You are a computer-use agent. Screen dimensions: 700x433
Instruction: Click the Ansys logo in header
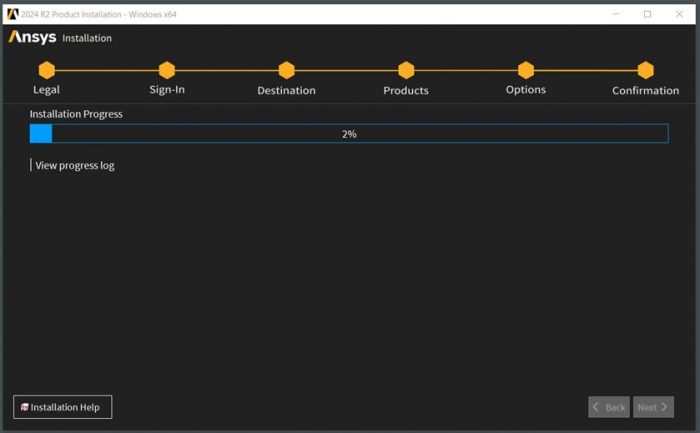click(x=33, y=37)
